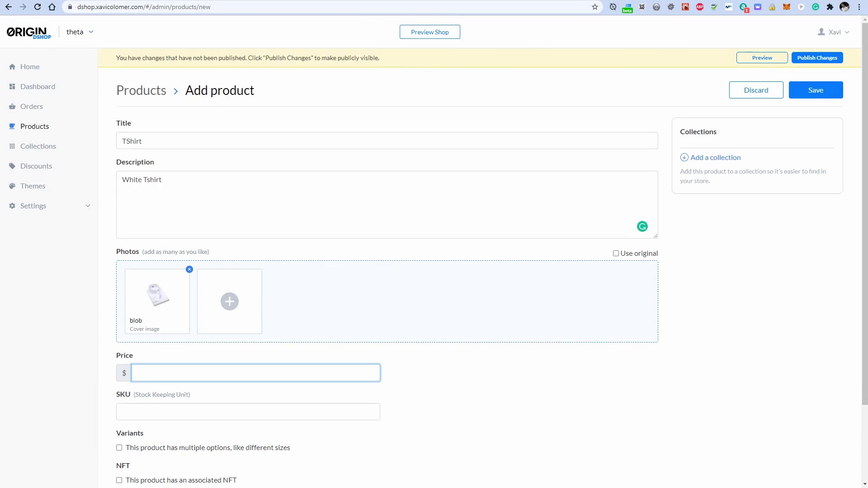
Task: Open Discounts from the sidebar
Action: click(x=36, y=166)
